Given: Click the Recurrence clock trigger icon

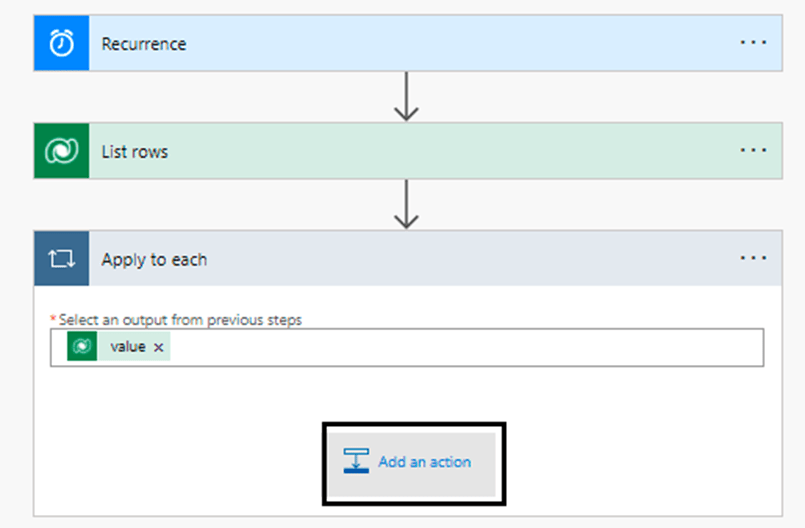Looking at the screenshot, I should tap(61, 44).
